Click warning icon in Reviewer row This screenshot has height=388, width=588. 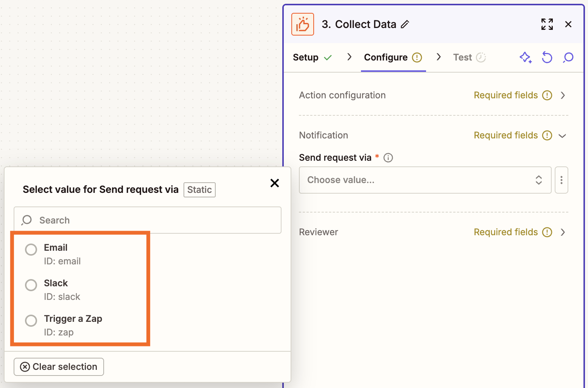point(547,232)
